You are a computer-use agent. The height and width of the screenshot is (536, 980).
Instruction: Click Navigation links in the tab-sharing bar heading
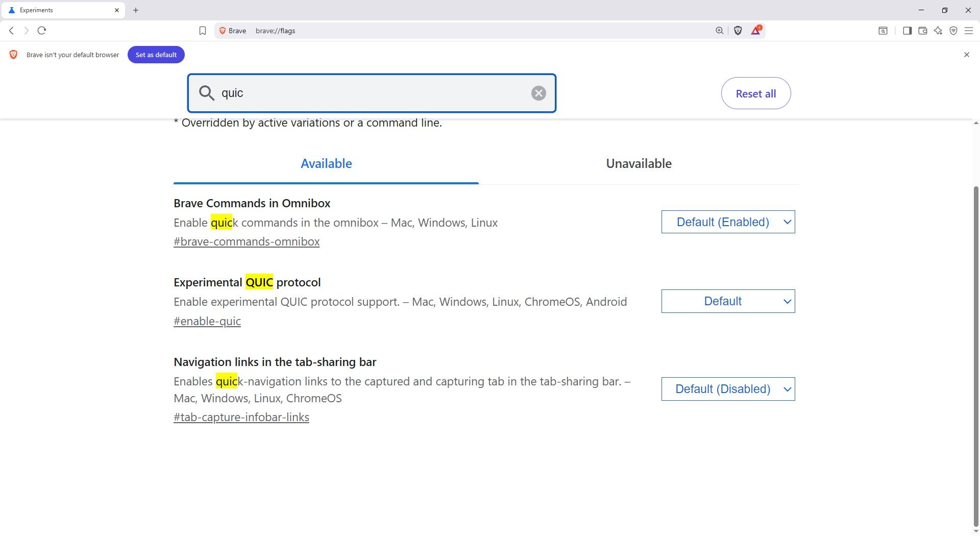275,362
